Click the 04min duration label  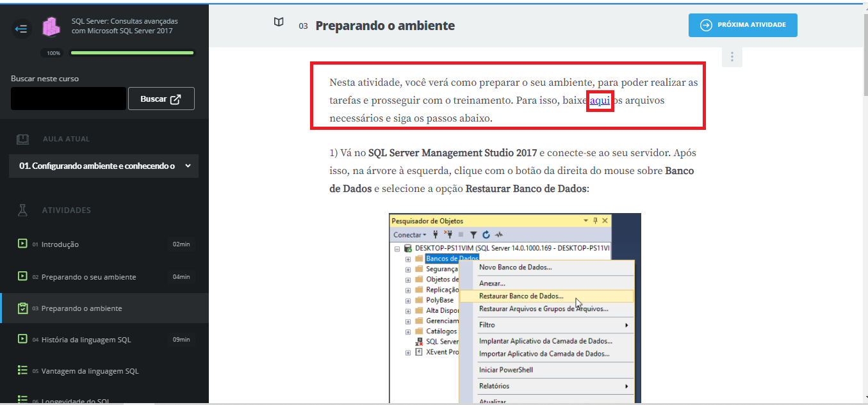[181, 276]
